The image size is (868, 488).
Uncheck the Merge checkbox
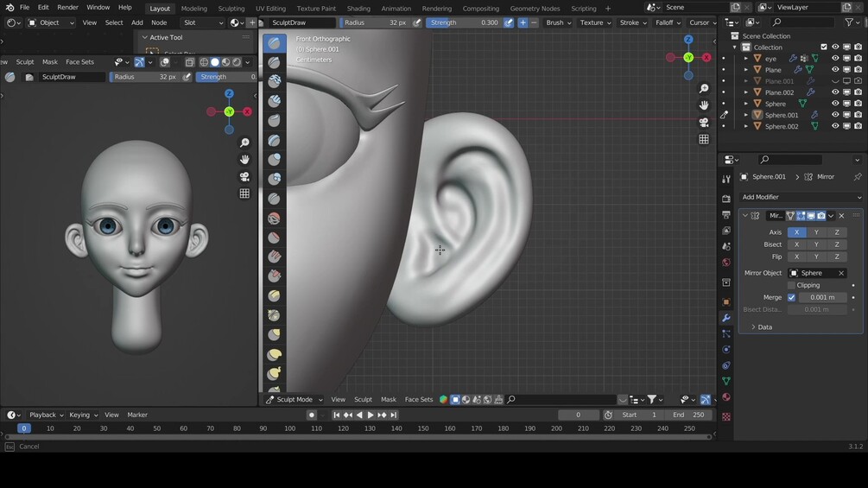[791, 297]
